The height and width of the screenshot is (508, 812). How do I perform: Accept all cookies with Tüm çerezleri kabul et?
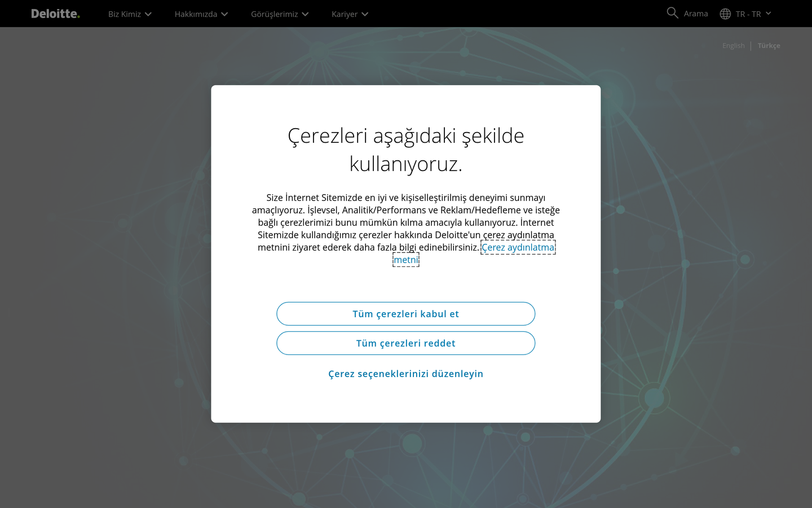coord(405,314)
